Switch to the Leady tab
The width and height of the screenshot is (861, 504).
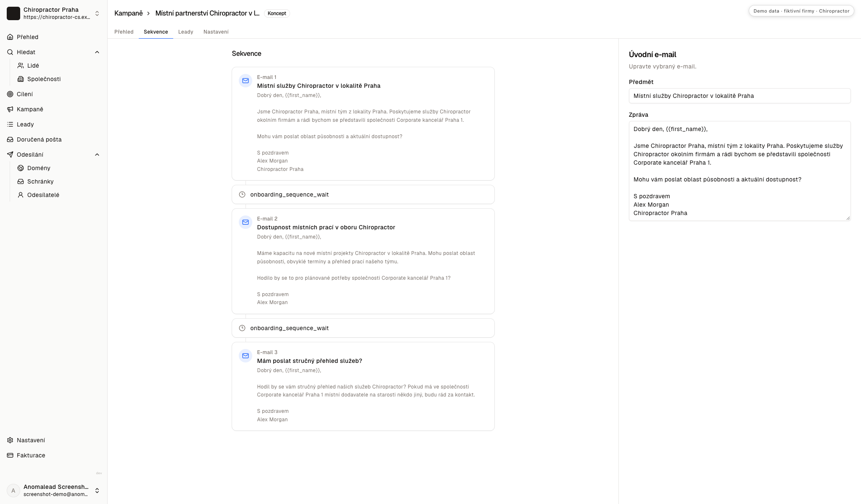pyautogui.click(x=186, y=32)
